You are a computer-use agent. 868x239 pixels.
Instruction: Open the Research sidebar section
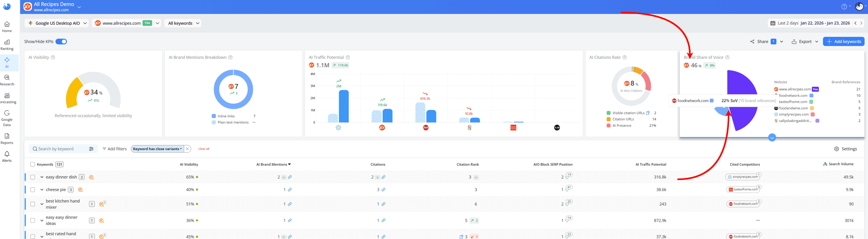(7, 80)
